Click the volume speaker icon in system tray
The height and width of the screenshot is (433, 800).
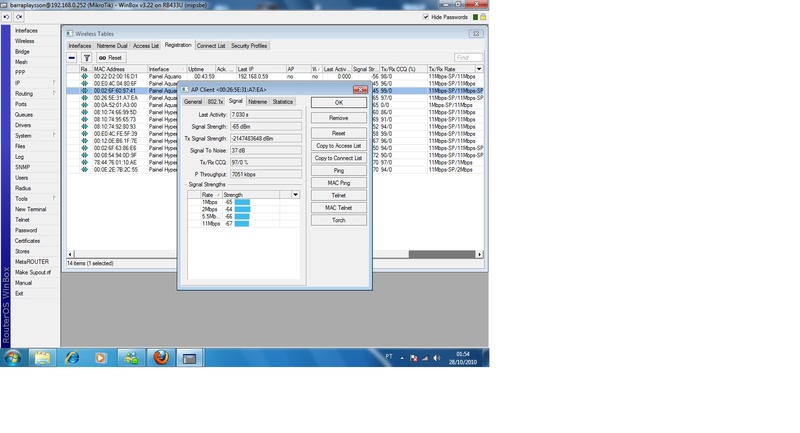[x=436, y=358]
